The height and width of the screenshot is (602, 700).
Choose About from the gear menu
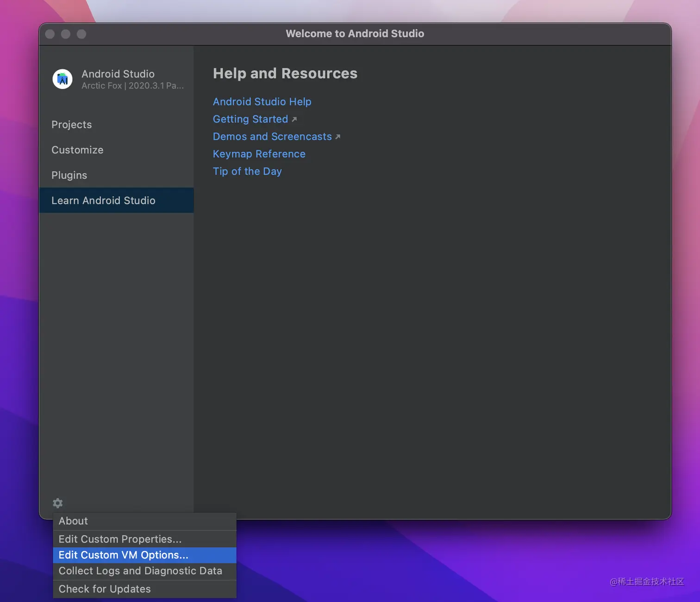pyautogui.click(x=145, y=521)
